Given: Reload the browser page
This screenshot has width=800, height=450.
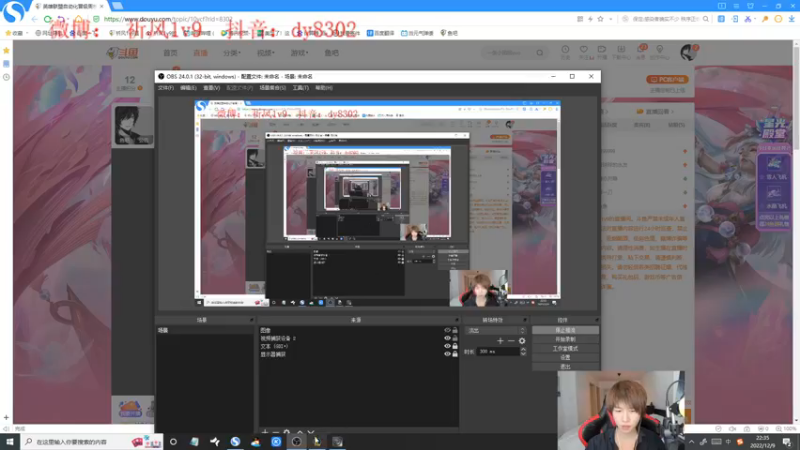Looking at the screenshot, I should pos(47,19).
